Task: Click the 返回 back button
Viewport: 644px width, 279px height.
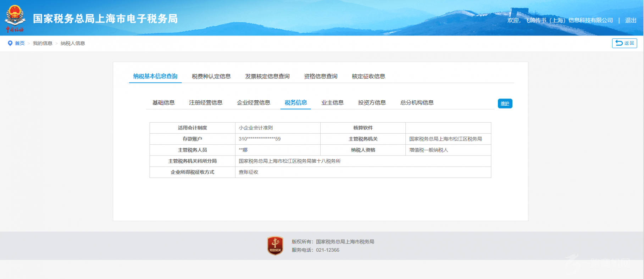Action: coord(624,43)
